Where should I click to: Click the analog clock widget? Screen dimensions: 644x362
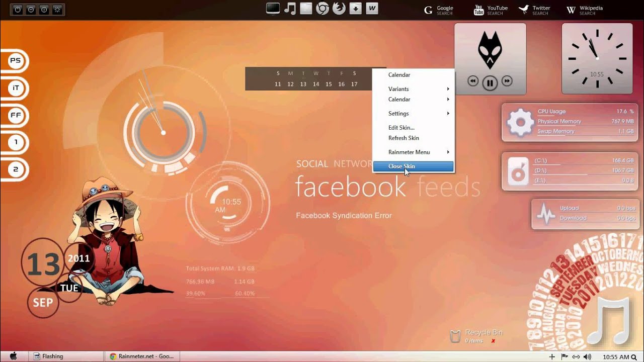click(x=597, y=58)
